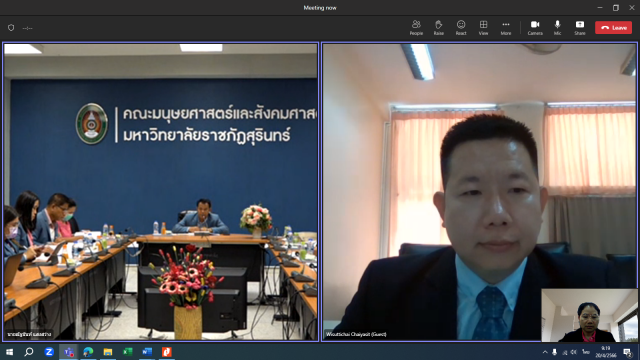Viewport: 640px width, 360px height.
Task: Click the self-view video thumbnail
Action: [589, 315]
